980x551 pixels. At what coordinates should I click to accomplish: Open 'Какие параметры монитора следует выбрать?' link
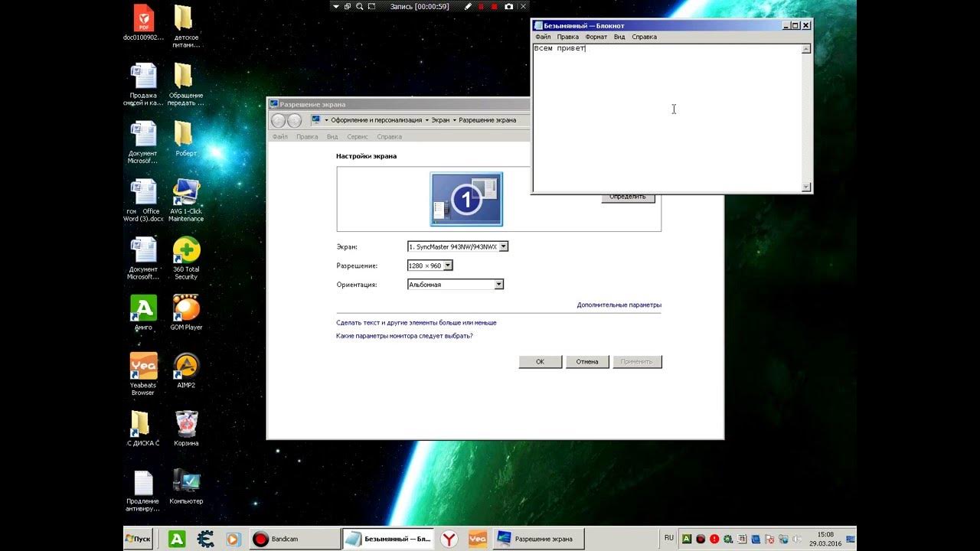click(x=404, y=336)
